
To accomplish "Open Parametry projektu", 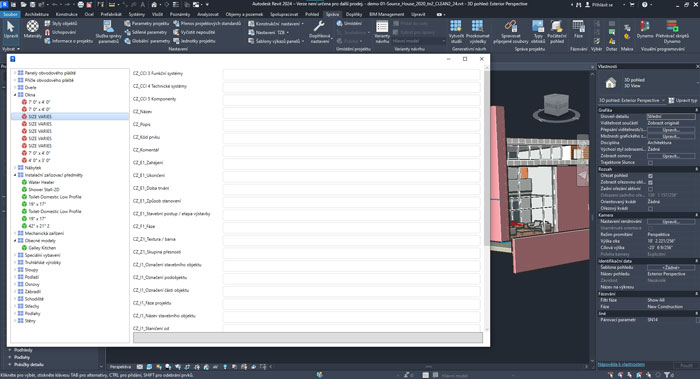I will [146, 23].
